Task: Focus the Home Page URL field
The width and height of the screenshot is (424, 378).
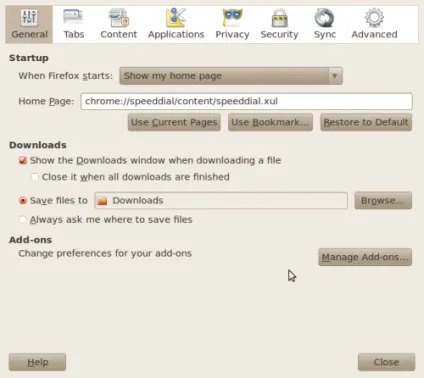Action: pyautogui.click(x=246, y=101)
